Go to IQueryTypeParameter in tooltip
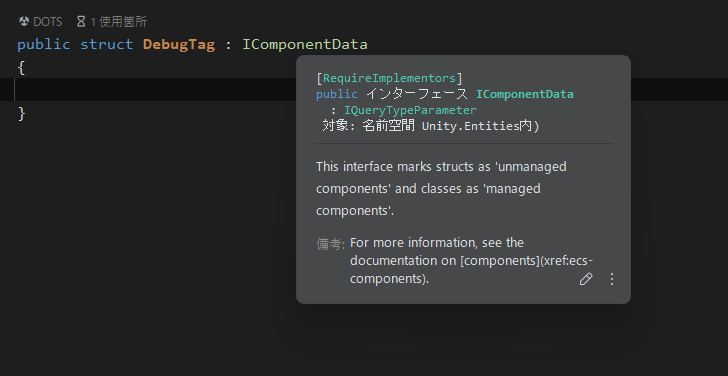This screenshot has height=376, width=728. [410, 110]
